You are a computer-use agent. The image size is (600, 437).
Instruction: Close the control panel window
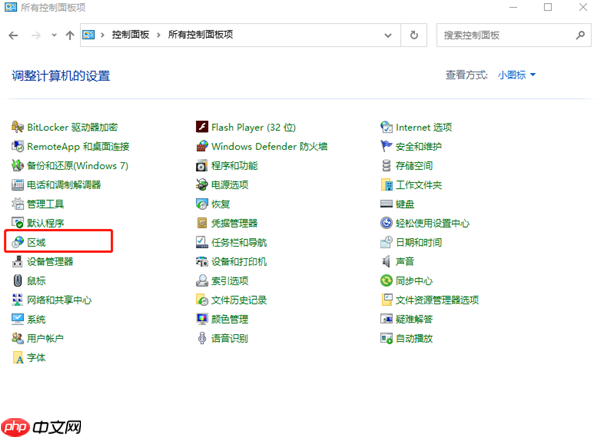[x=583, y=7]
